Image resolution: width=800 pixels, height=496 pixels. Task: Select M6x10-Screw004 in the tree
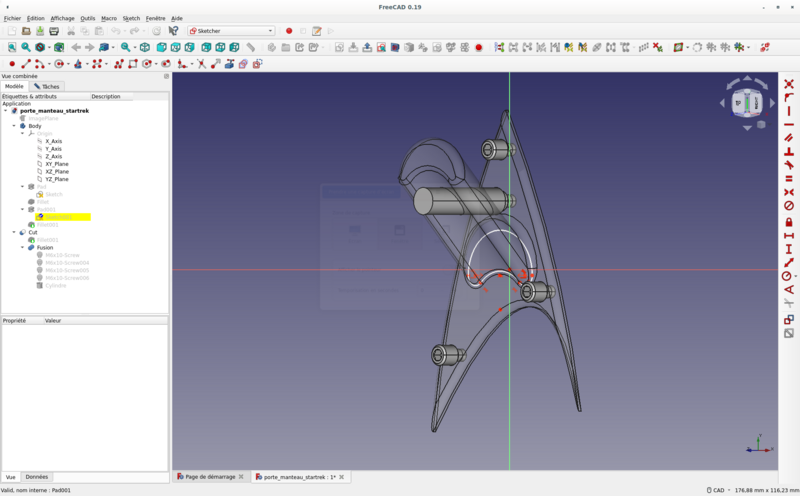tap(67, 263)
